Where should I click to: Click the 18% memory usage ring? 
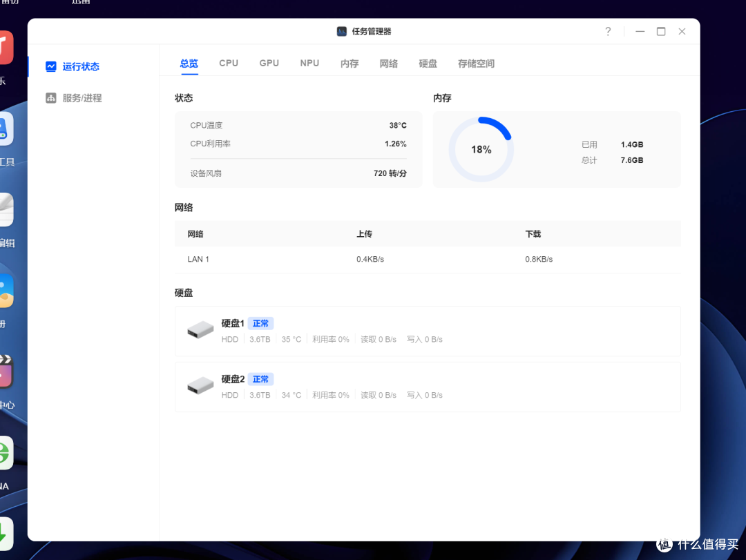pyautogui.click(x=481, y=149)
